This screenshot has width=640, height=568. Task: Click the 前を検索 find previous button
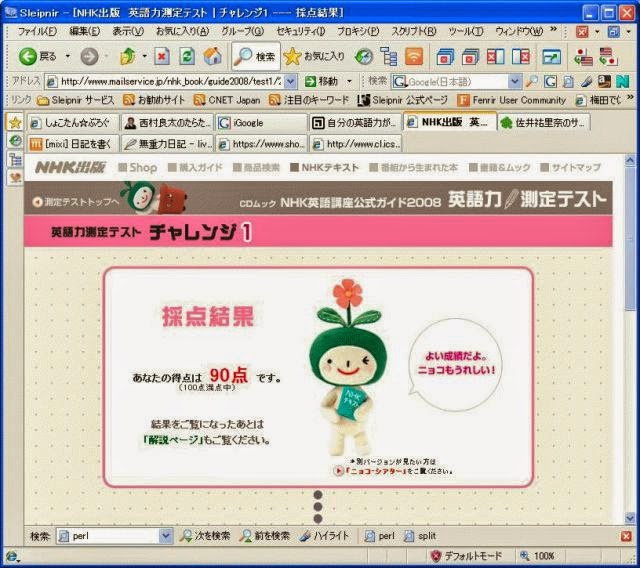tap(265, 536)
